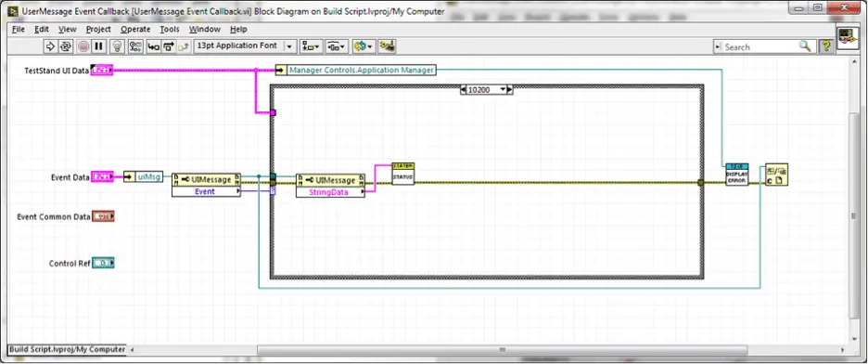
Task: Open the Align Objects dropdown
Action: pyautogui.click(x=311, y=46)
